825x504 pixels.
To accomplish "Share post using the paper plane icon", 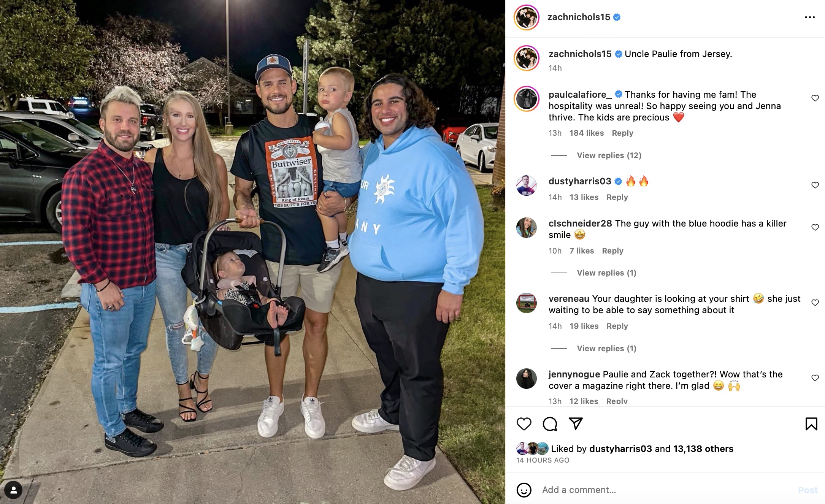I will pos(576,423).
